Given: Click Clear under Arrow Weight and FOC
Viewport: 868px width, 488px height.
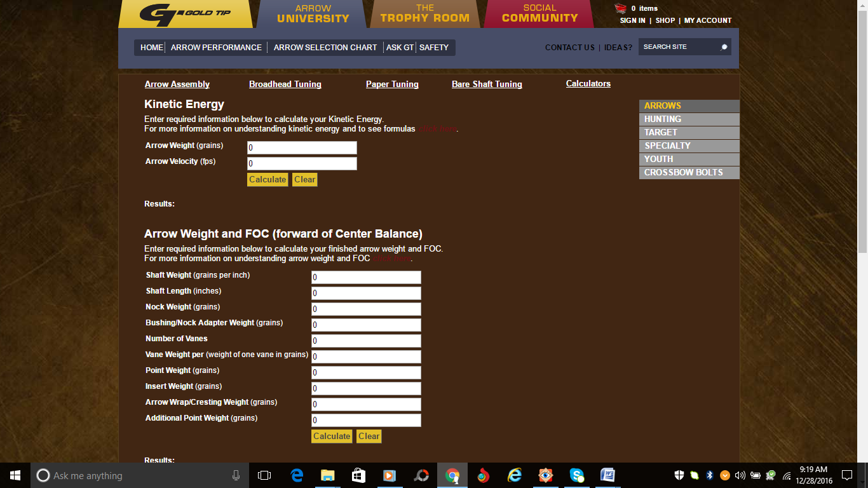Looking at the screenshot, I should pyautogui.click(x=369, y=437).
